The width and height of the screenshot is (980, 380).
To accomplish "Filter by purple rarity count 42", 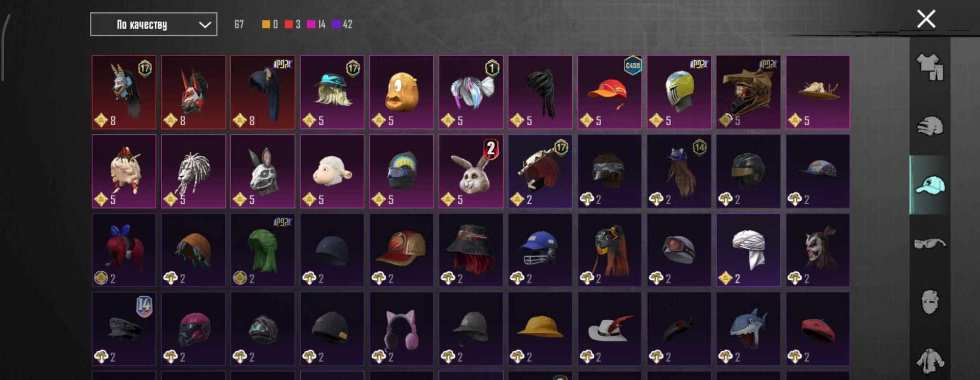I will [x=342, y=24].
